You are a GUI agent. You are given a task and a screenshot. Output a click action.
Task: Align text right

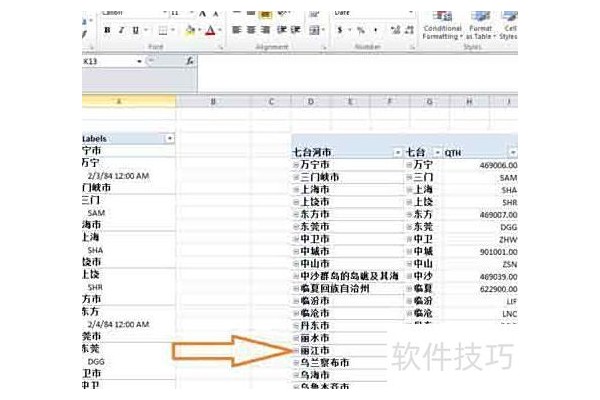click(265, 30)
